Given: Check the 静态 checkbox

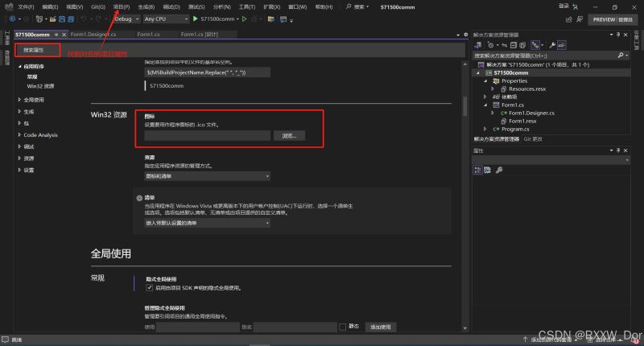Looking at the screenshot, I should (343, 327).
